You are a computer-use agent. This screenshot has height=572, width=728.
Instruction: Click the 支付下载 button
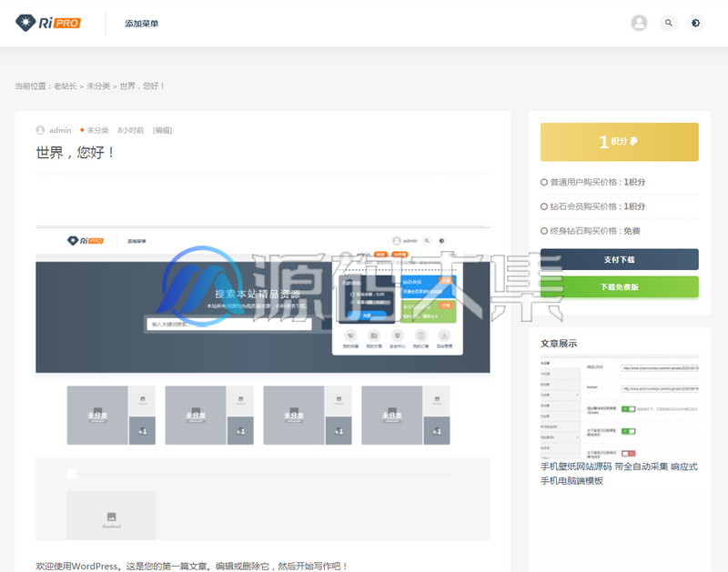tap(620, 259)
